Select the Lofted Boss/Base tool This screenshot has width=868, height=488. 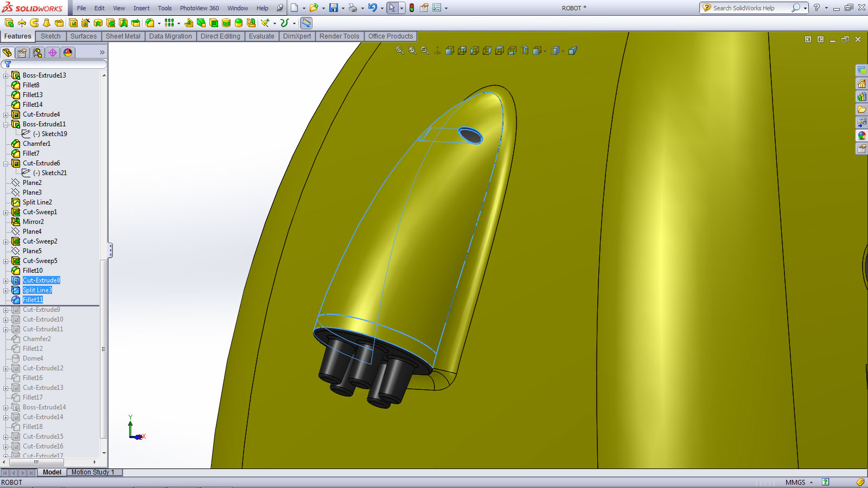(x=47, y=23)
